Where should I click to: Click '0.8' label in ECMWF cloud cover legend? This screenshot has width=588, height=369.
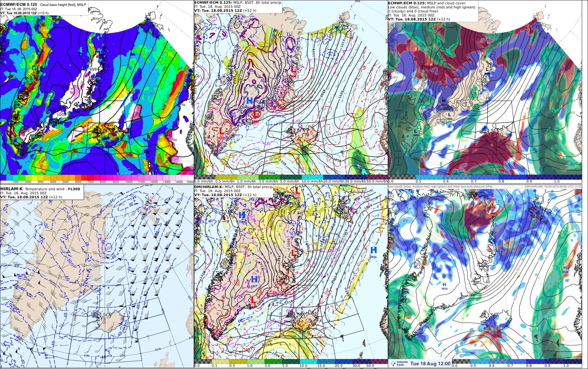(x=501, y=181)
